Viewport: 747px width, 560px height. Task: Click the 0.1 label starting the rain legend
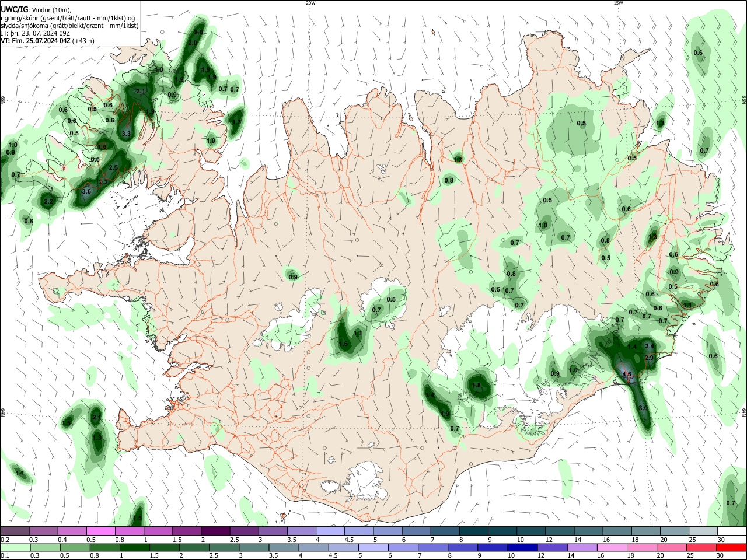[5, 556]
